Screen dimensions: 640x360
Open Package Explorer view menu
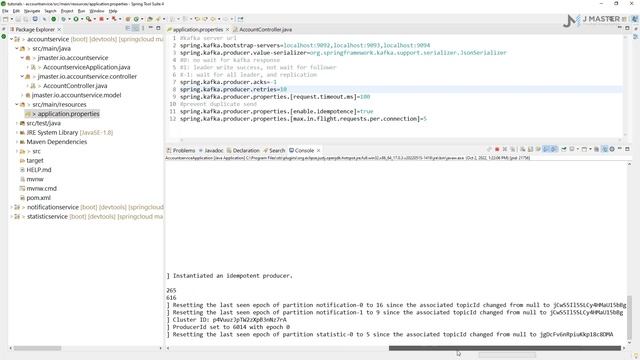pyautogui.click(x=143, y=28)
